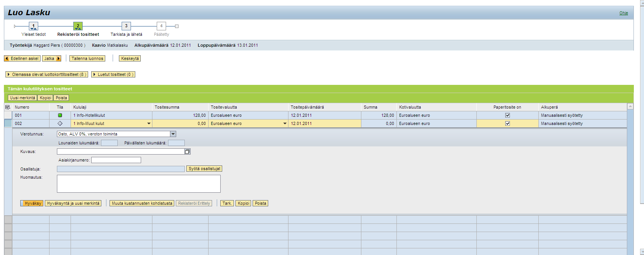644x255 pixels.
Task: Expand Luetut tositteet (0) section
Action: [x=113, y=74]
